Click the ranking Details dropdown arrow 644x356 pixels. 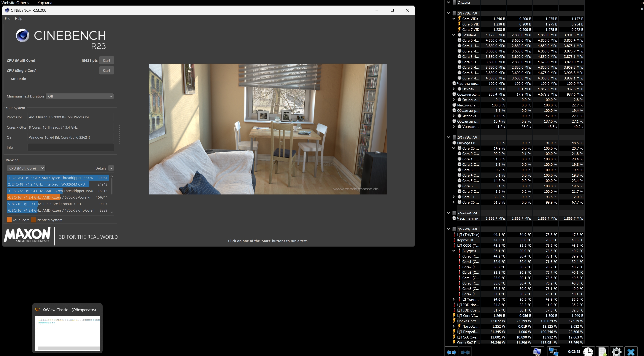coord(111,168)
